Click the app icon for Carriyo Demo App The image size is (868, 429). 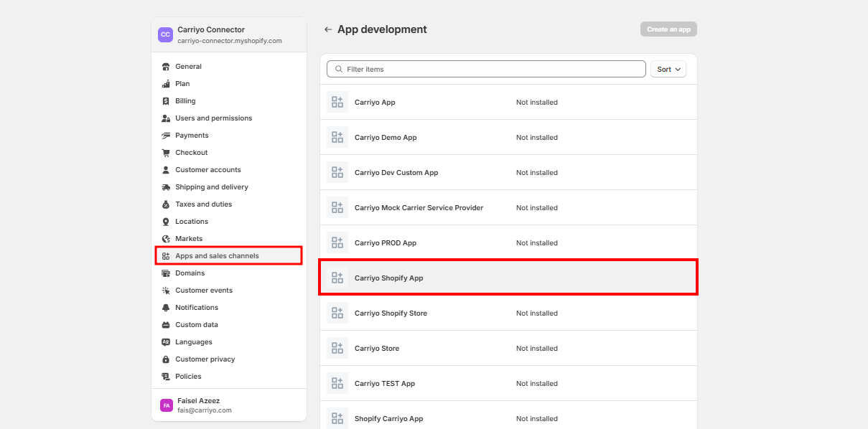pyautogui.click(x=337, y=137)
